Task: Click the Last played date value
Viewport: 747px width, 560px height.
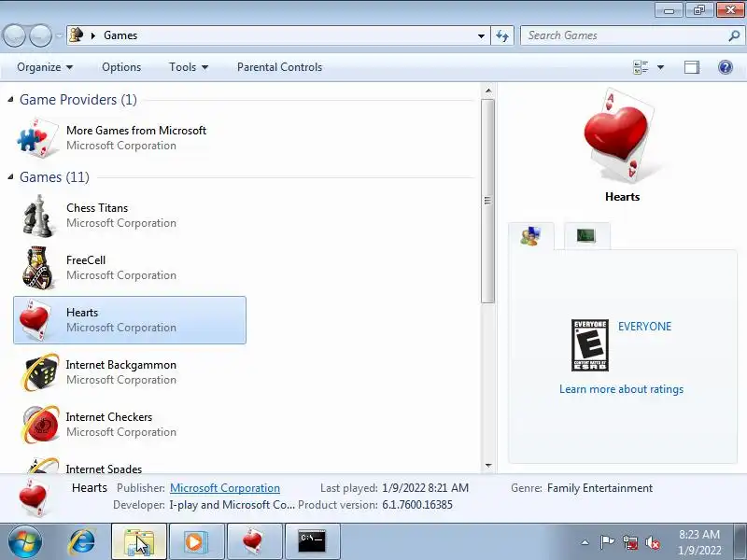Action: (x=425, y=488)
